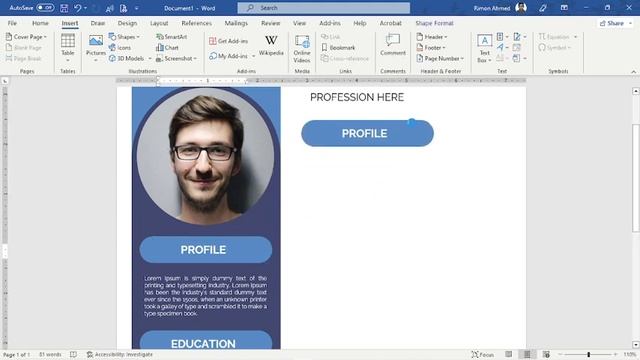Insert a SmartArt graphic
Image resolution: width=640 pixels, height=360 pixels.
coord(172,37)
